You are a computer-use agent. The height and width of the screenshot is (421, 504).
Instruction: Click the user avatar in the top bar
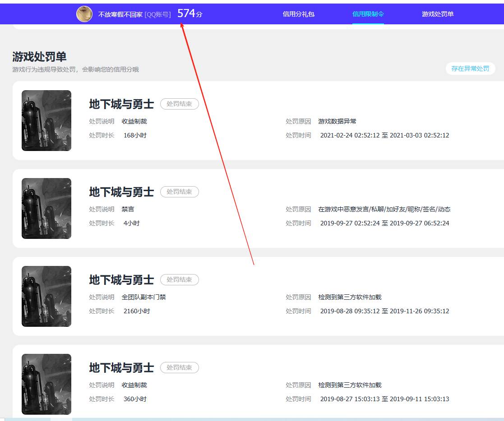point(84,14)
